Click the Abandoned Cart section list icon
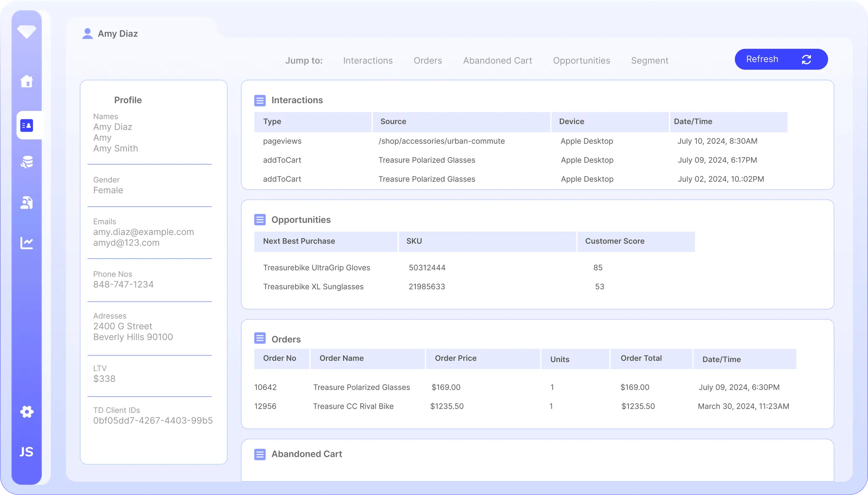 coord(260,454)
